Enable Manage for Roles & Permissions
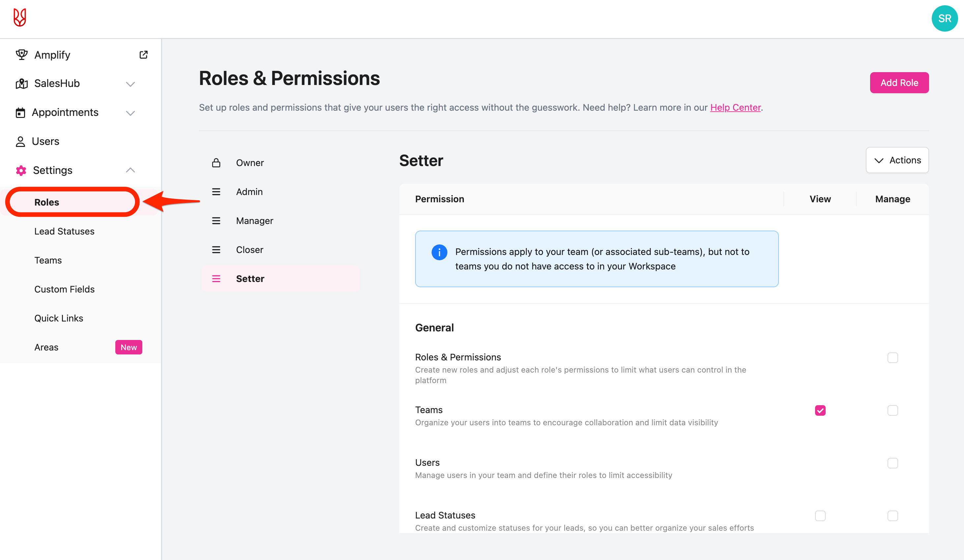The height and width of the screenshot is (560, 964). tap(893, 358)
